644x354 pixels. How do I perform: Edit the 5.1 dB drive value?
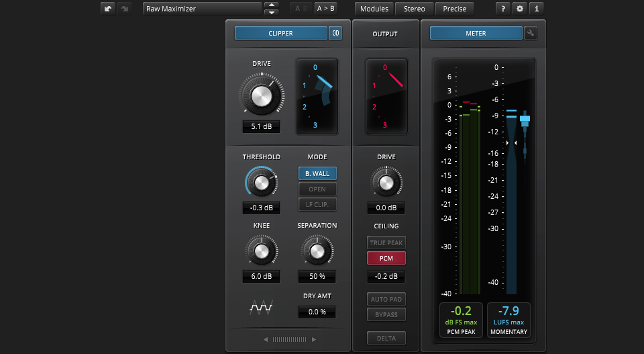261,127
